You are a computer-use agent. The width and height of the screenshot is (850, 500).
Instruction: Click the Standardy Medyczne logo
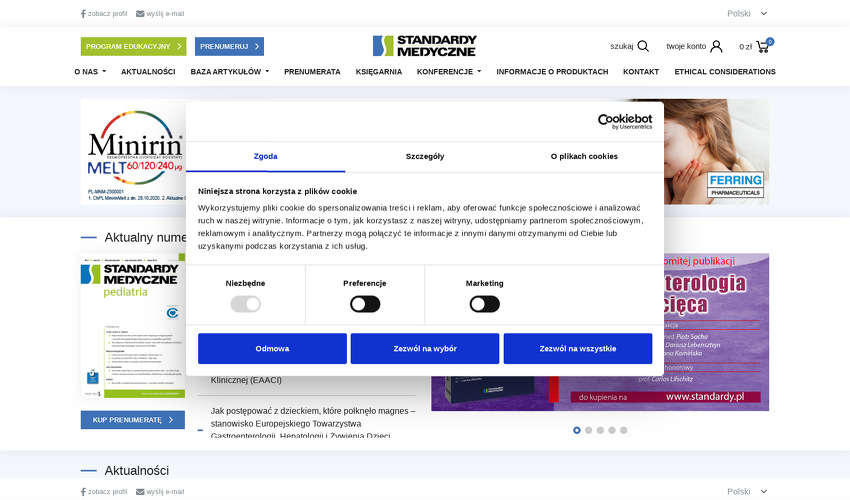tap(424, 46)
